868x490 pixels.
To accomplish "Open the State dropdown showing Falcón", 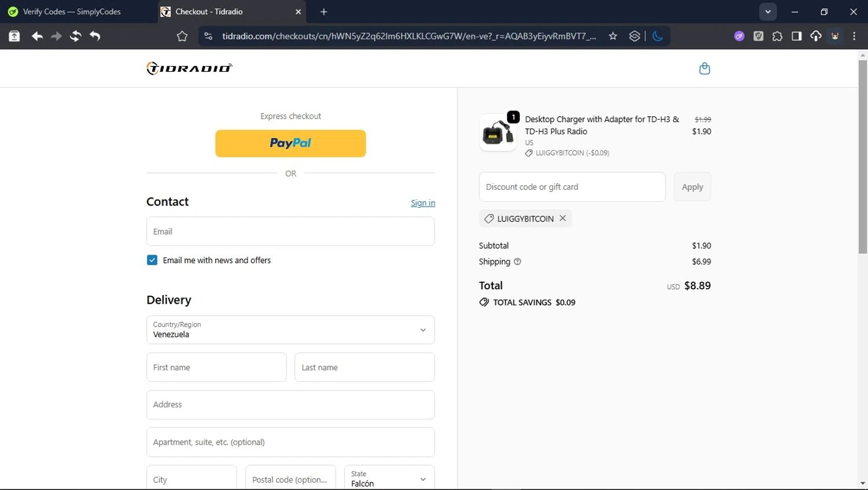I will [x=389, y=478].
